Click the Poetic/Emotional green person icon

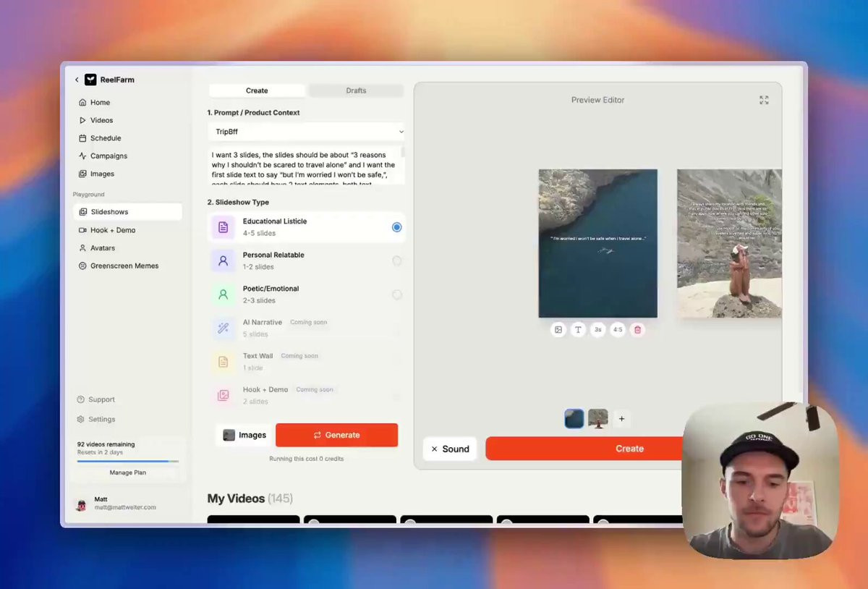[x=223, y=294]
